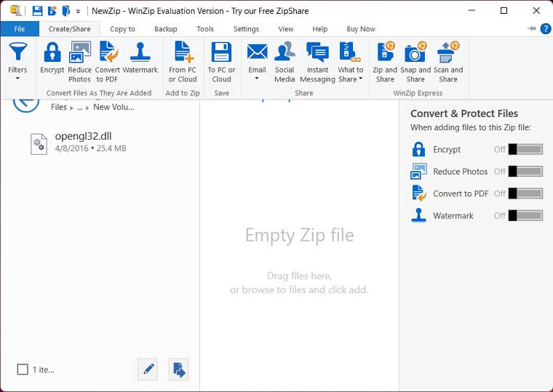
Task: Check the select-all items checkbox
Action: pyautogui.click(x=23, y=369)
